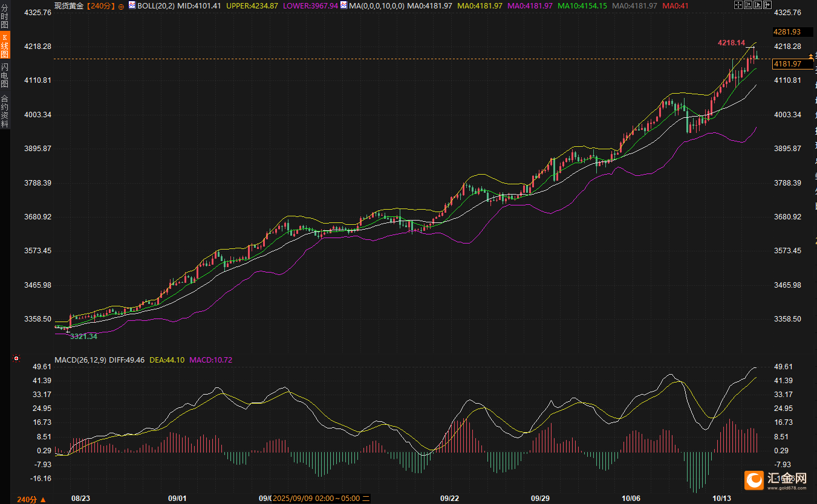Click the MA indicator chart icon
This screenshot has width=817, height=504.
(x=344, y=5)
